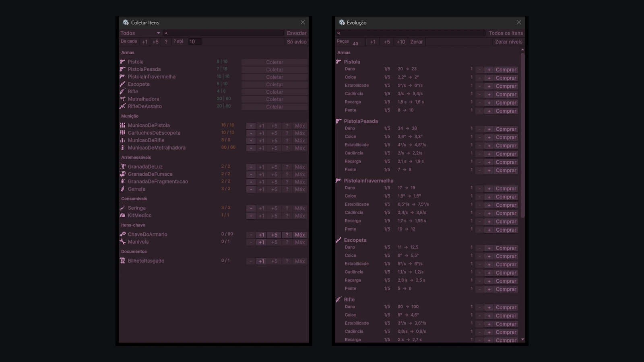This screenshot has height=362, width=644.
Task: Click the Evolução list vertical scrollbar
Action: [x=523, y=135]
